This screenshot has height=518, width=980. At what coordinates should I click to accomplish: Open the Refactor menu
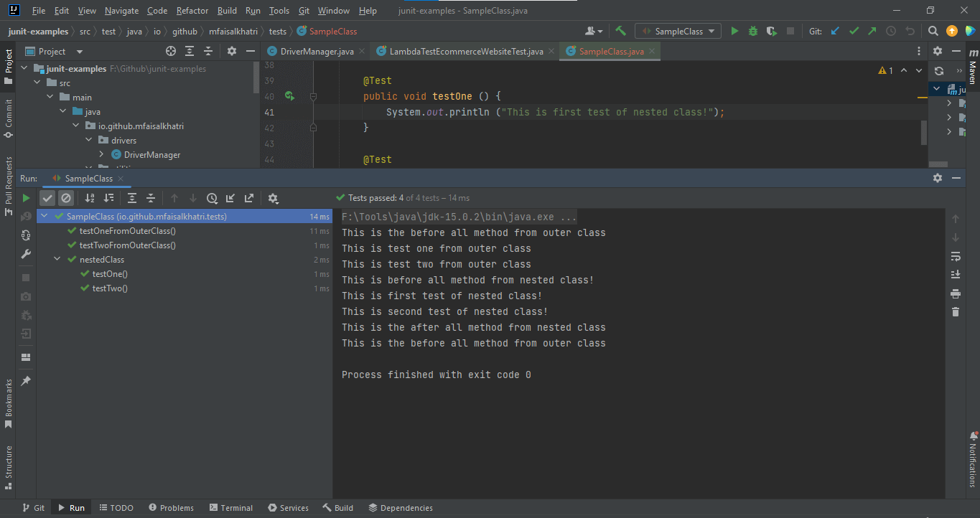(x=192, y=11)
